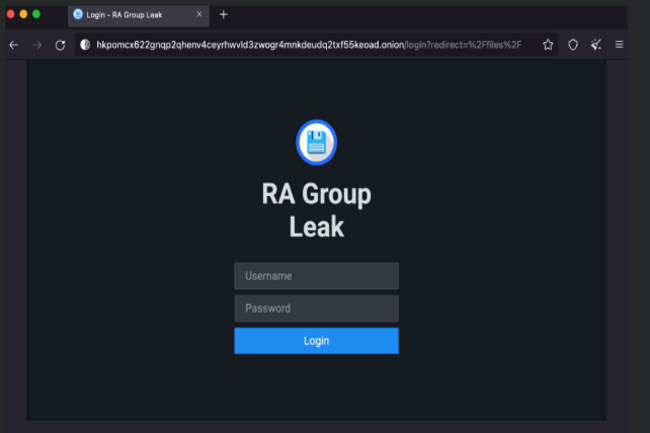Click the floppy disk logo icon

[316, 143]
